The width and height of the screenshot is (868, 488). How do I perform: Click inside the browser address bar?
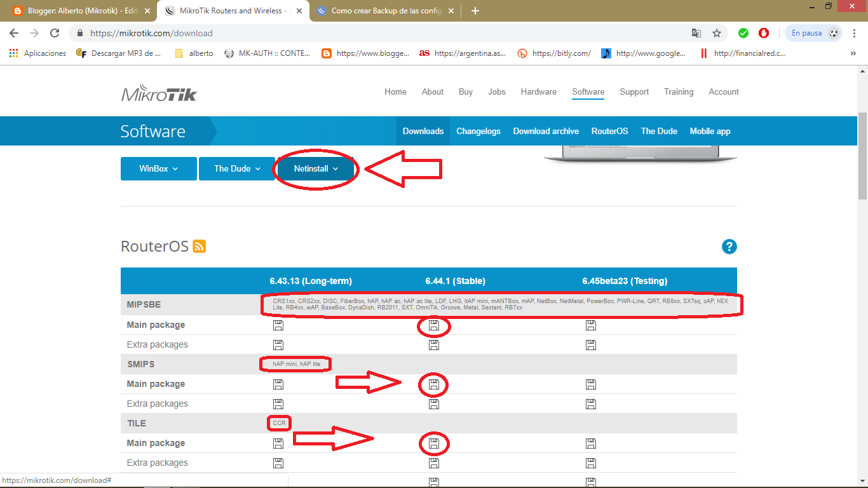(254, 32)
